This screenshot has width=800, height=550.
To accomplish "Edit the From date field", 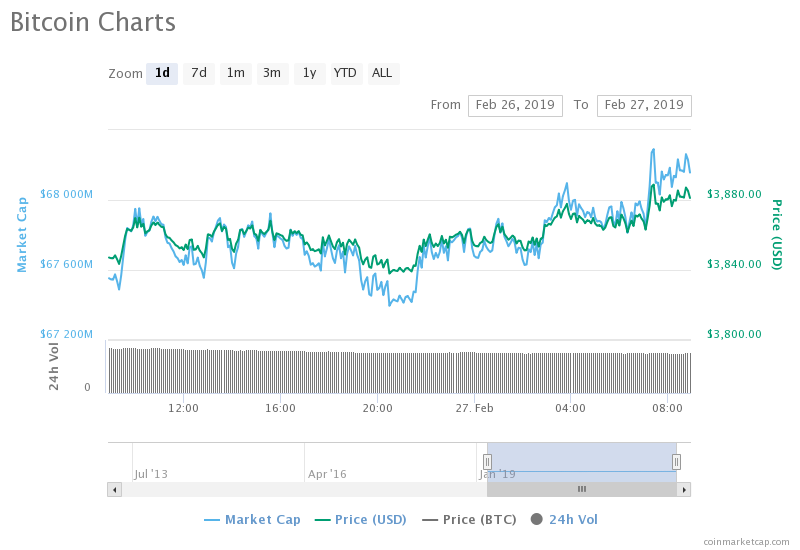I will click(x=515, y=106).
